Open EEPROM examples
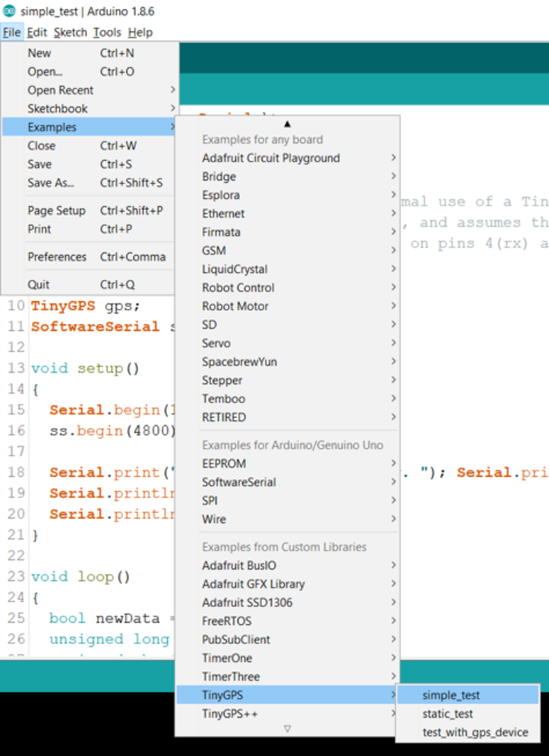549x756 pixels. click(x=287, y=463)
